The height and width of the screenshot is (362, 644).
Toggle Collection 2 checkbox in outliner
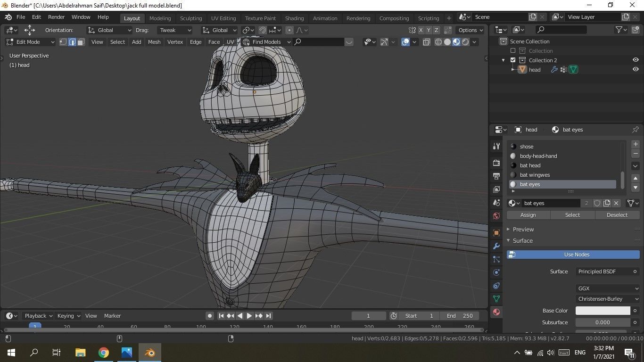513,60
